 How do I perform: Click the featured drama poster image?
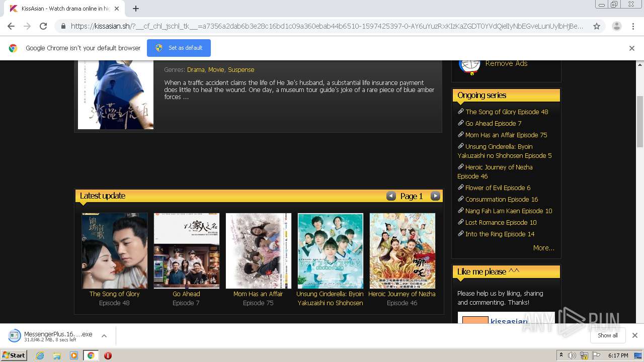pos(116,95)
